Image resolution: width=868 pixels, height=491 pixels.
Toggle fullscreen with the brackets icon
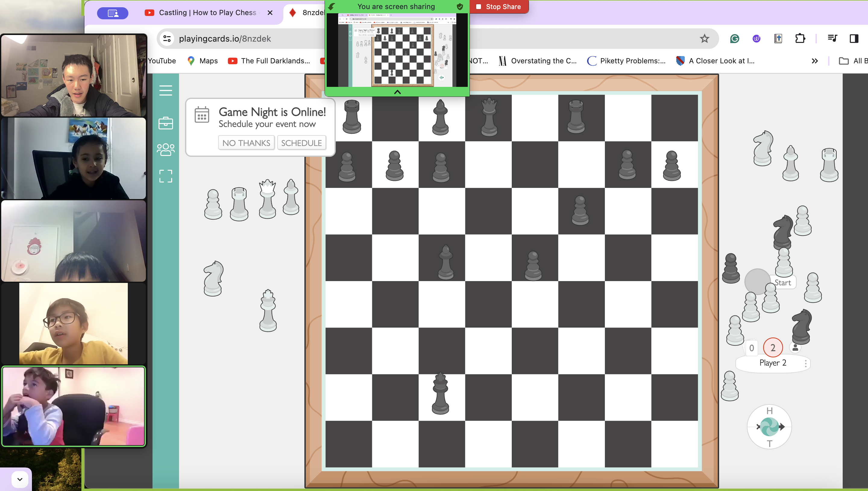click(x=165, y=176)
